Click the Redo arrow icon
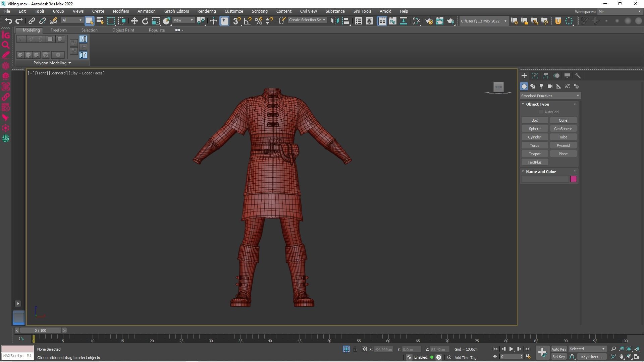 (x=19, y=21)
